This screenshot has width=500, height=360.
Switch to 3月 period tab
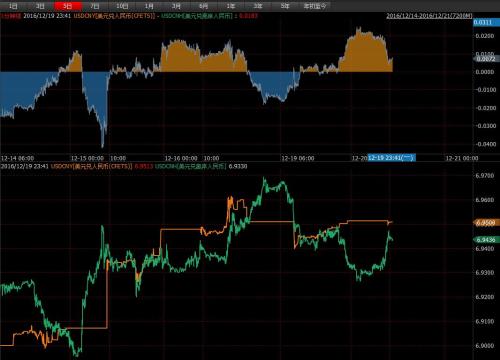176,6
